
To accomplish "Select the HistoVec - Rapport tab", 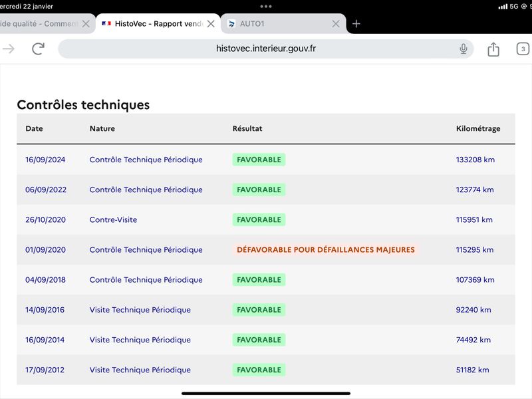I will pyautogui.click(x=158, y=24).
